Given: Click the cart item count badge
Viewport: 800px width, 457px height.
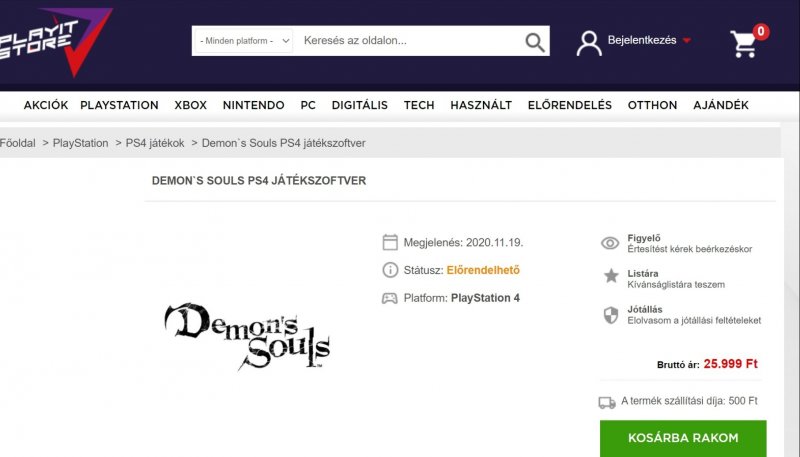Looking at the screenshot, I should tap(761, 32).
